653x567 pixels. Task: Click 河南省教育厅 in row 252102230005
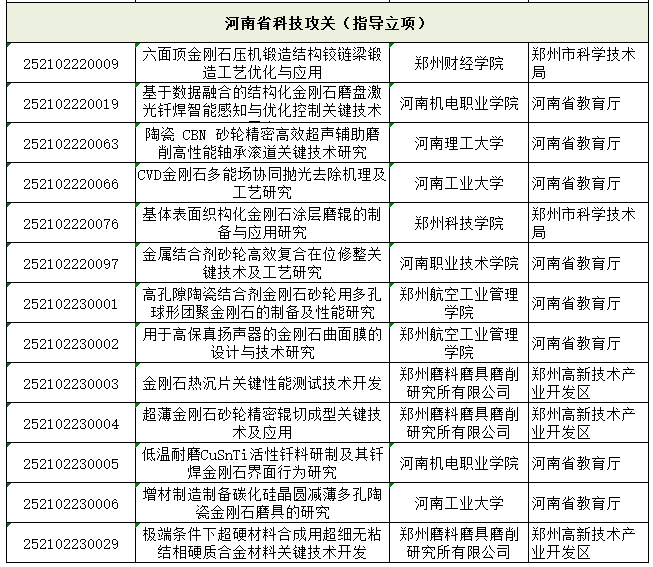[576, 463]
